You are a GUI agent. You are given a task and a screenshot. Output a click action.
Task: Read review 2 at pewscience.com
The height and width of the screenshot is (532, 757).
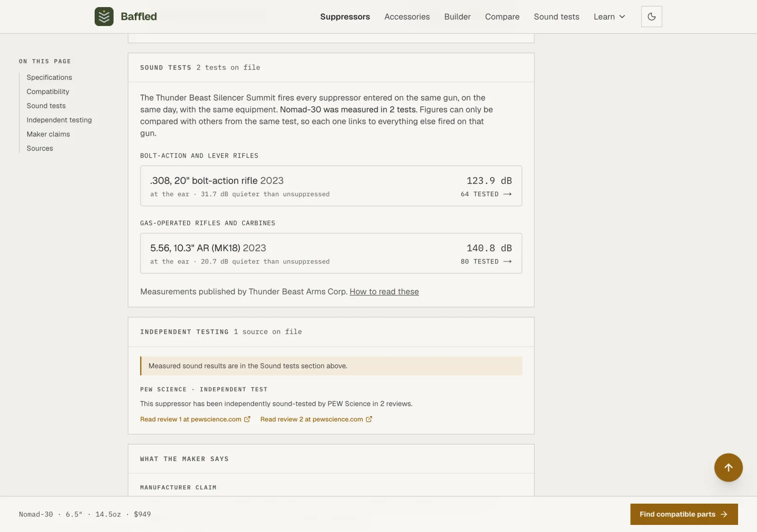[x=311, y=419]
